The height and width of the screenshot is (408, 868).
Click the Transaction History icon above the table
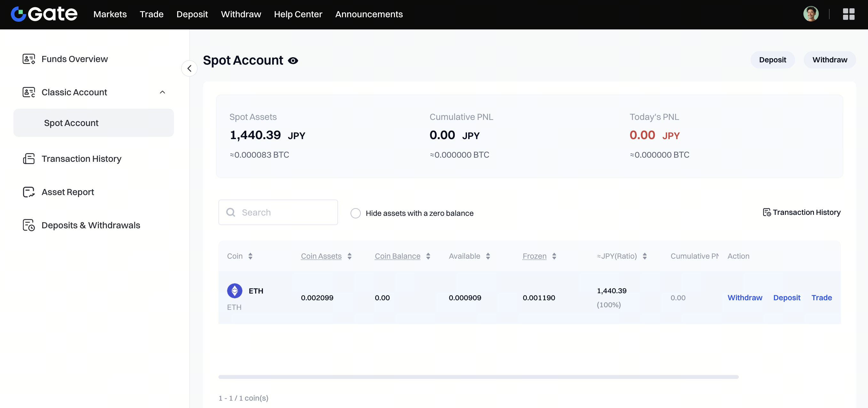point(767,212)
